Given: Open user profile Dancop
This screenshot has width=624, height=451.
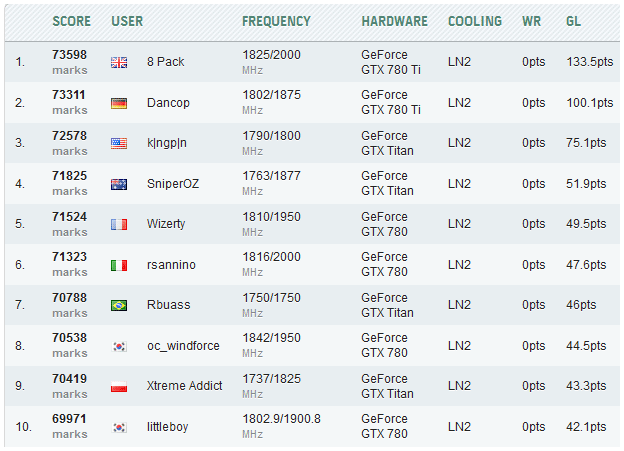Looking at the screenshot, I should point(168,103).
